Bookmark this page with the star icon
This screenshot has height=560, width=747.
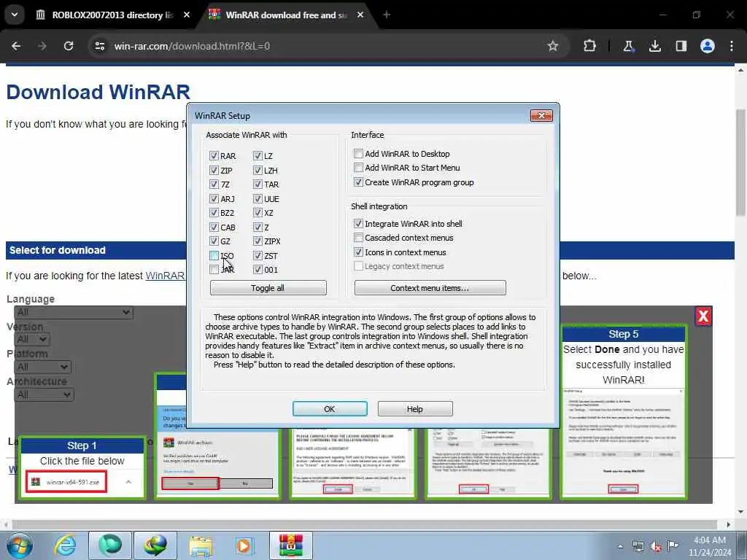553,46
